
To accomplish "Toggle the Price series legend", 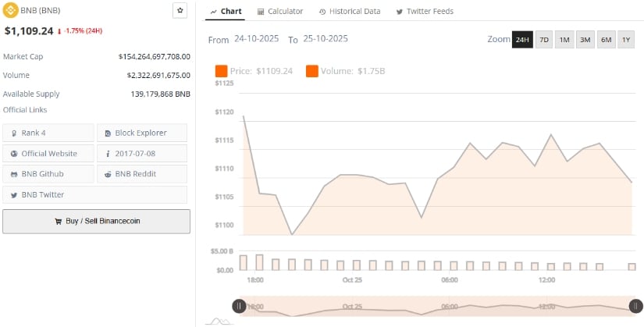I will point(254,71).
